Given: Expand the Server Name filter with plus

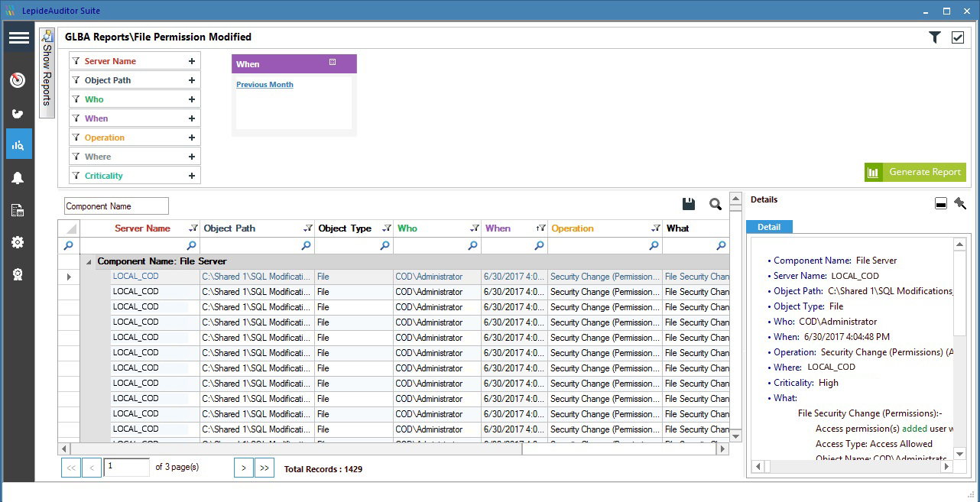Looking at the screenshot, I should (x=192, y=61).
